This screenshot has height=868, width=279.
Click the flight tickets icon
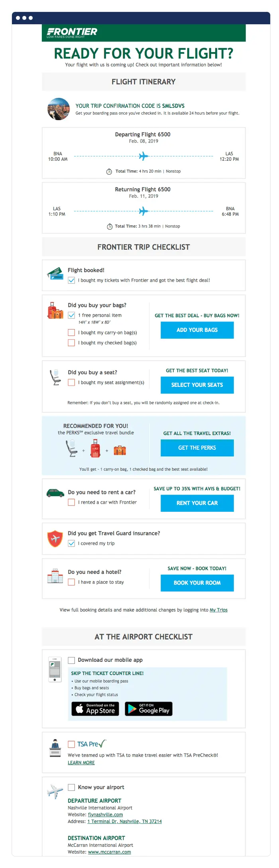click(55, 274)
